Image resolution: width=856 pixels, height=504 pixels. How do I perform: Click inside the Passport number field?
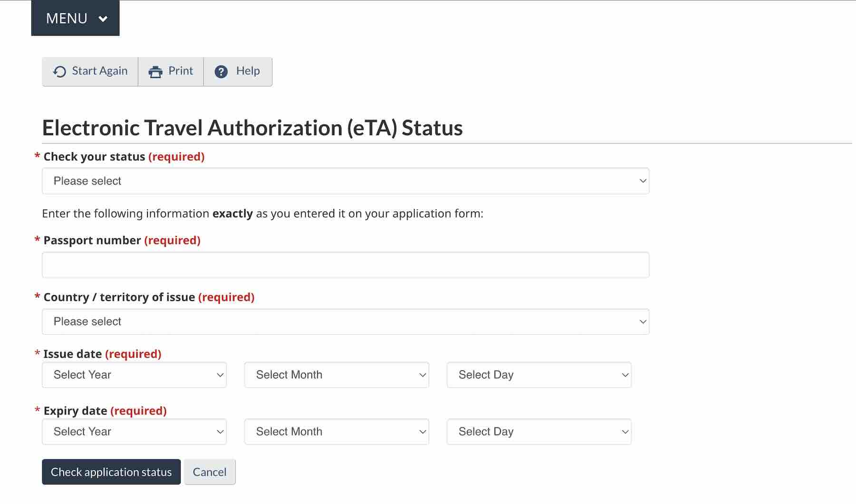[x=345, y=265]
